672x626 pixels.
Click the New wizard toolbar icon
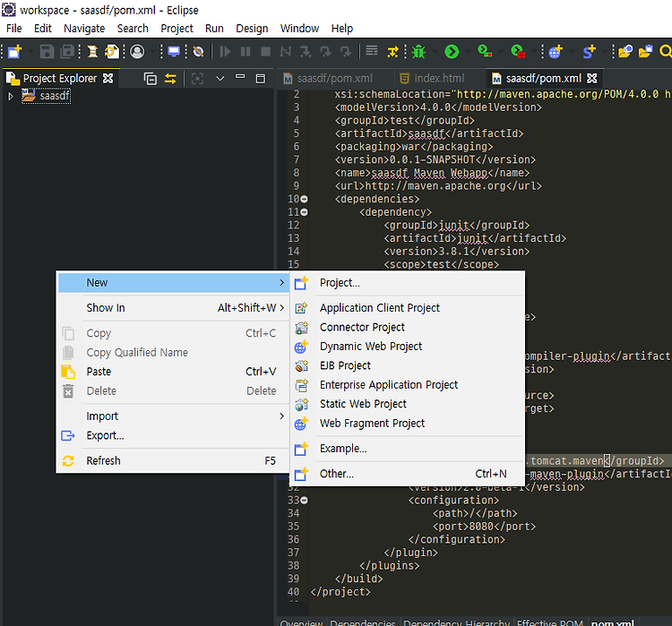pyautogui.click(x=14, y=52)
